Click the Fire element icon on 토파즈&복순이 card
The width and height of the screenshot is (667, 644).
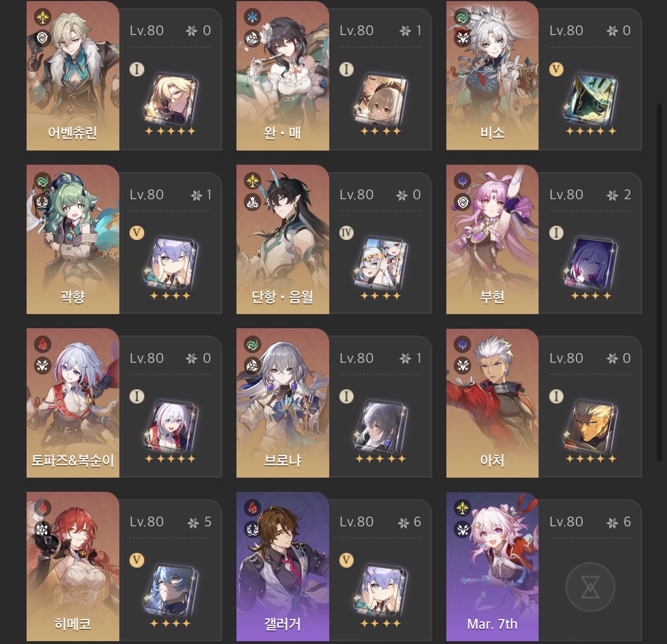pyautogui.click(x=42, y=344)
